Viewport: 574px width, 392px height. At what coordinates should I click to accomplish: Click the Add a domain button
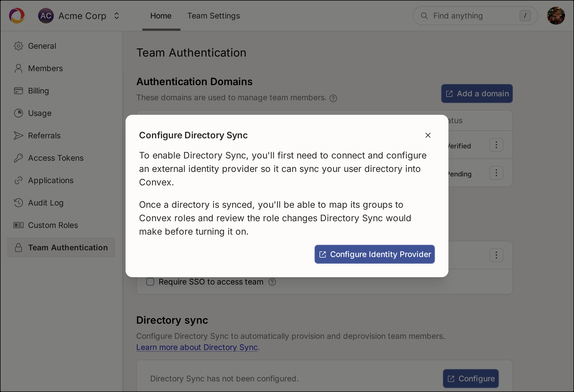[477, 94]
